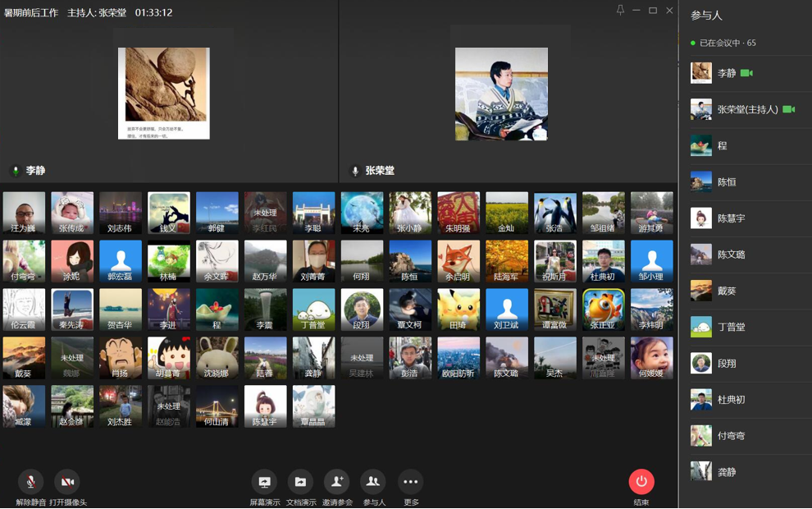Select 陈慧宇 in the participants list
This screenshot has width=812, height=509.
(x=730, y=218)
